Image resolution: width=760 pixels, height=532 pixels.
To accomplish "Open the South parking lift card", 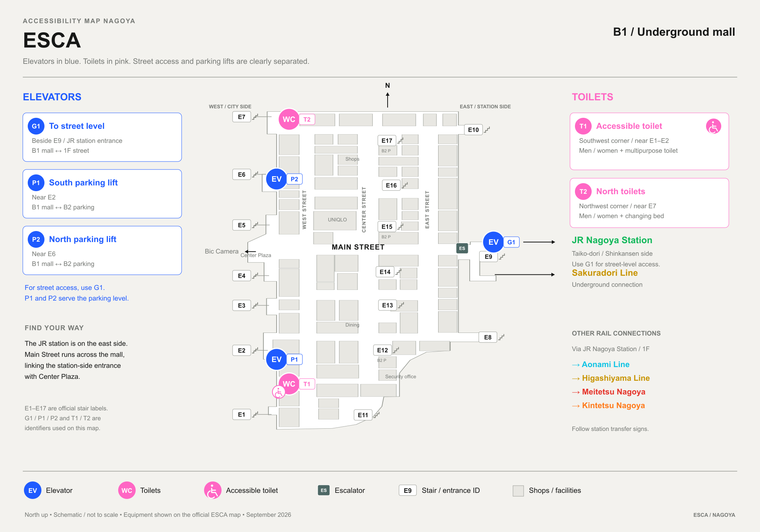I will coord(102,194).
